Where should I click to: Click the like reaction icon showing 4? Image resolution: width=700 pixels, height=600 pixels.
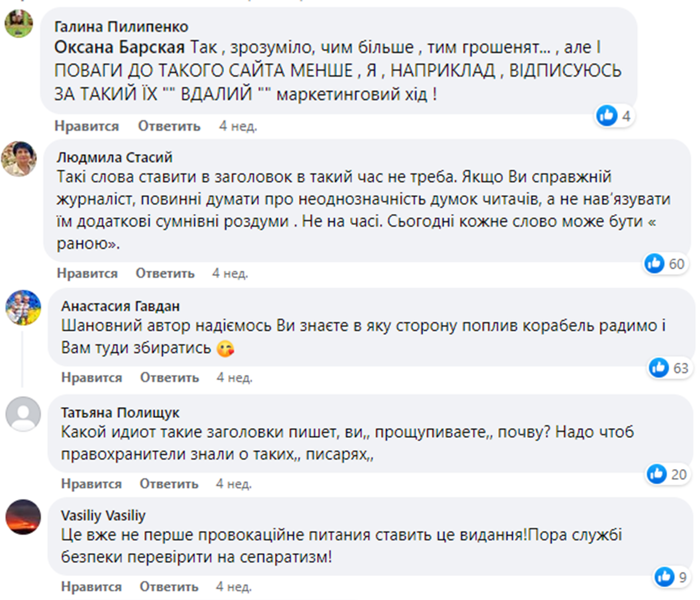pyautogui.click(x=607, y=116)
